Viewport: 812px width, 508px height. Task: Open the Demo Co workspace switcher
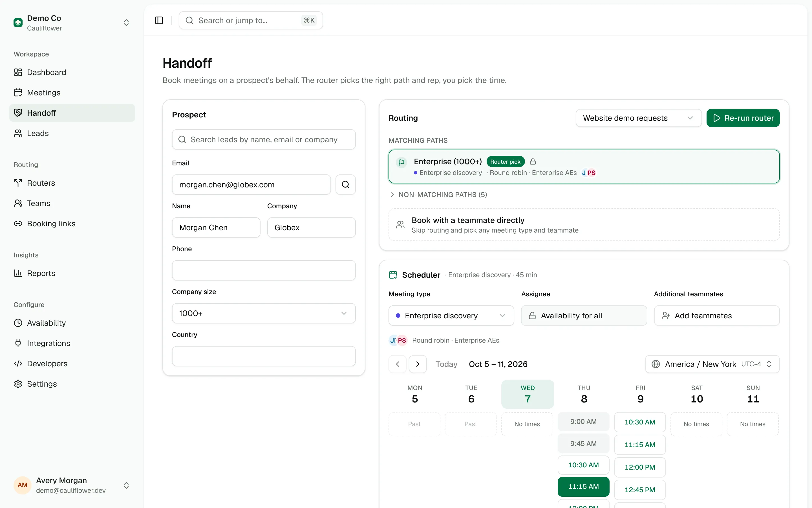point(72,23)
